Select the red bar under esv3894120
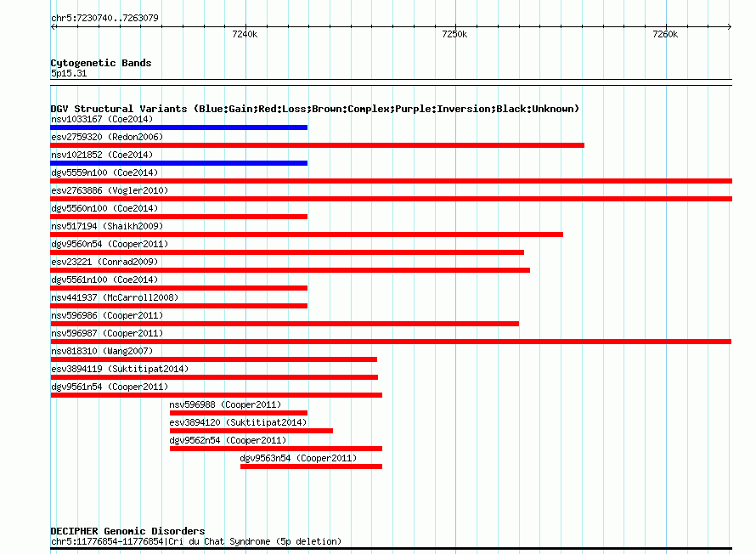 [x=251, y=431]
